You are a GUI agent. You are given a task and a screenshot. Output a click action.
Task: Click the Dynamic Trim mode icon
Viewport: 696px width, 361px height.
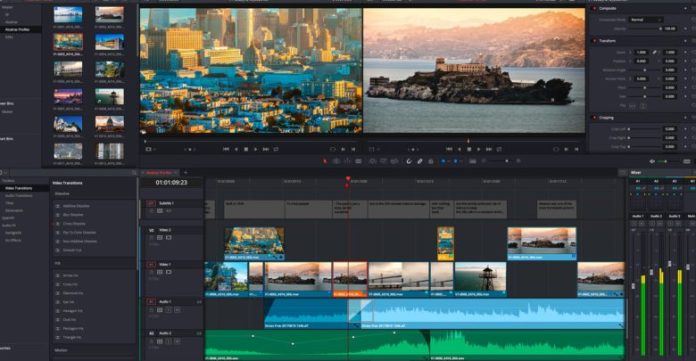pyautogui.click(x=347, y=161)
